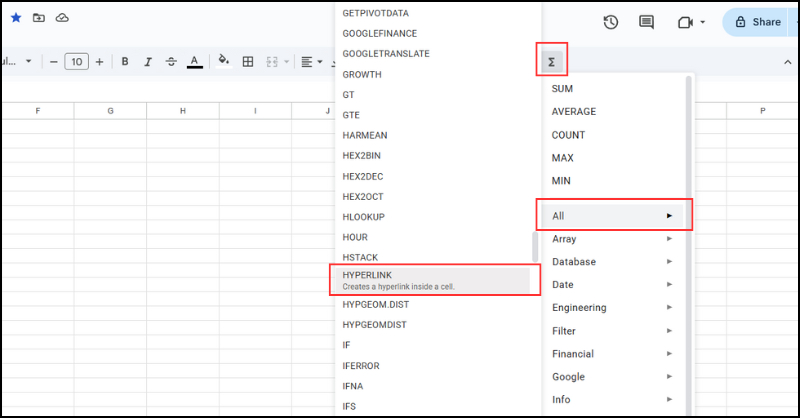Expand the Financial functions submenu
The width and height of the screenshot is (800, 418).
pos(614,354)
